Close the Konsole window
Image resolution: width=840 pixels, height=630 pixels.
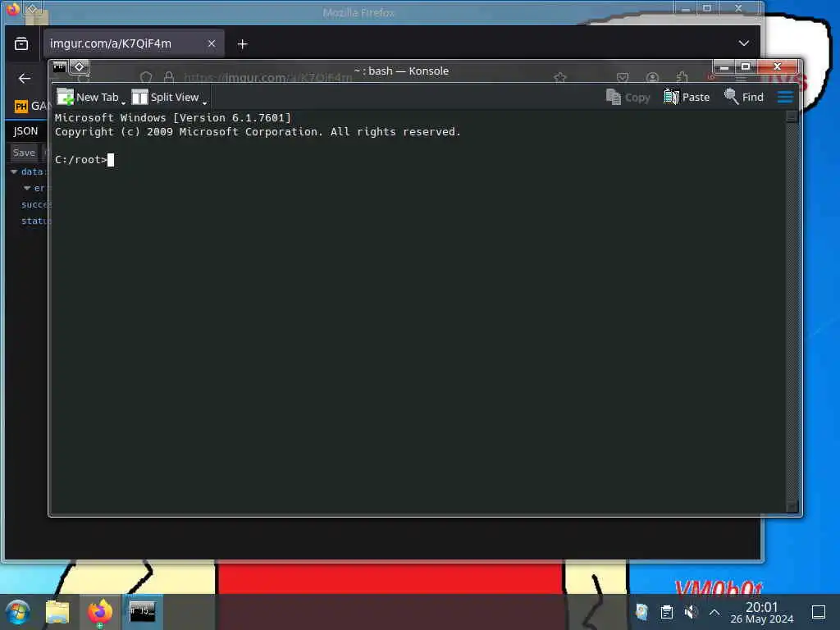point(778,67)
